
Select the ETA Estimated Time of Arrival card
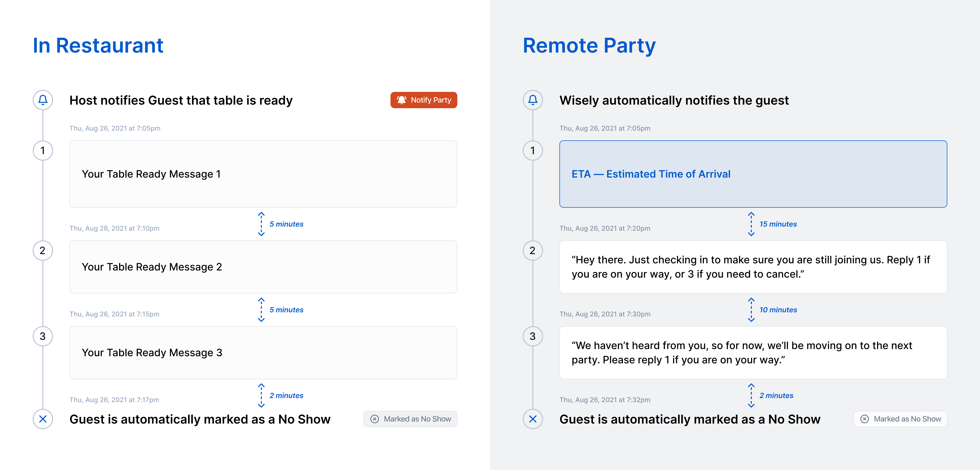click(753, 174)
